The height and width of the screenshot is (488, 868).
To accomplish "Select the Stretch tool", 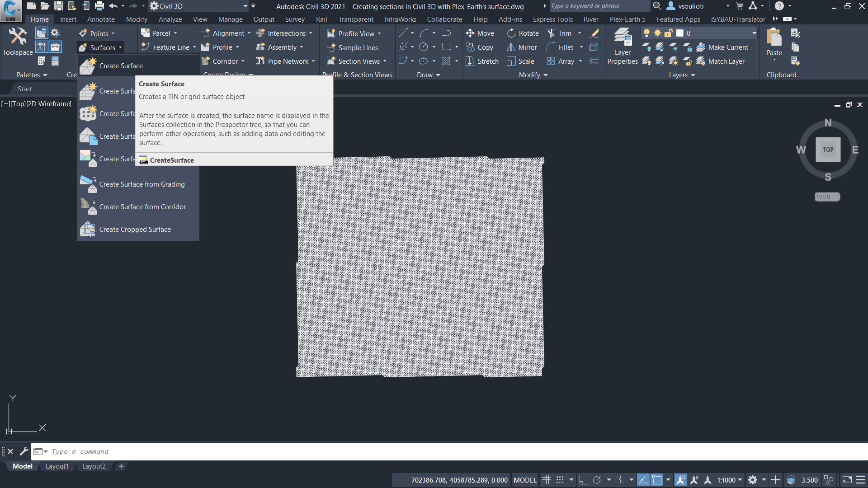I will 482,61.
